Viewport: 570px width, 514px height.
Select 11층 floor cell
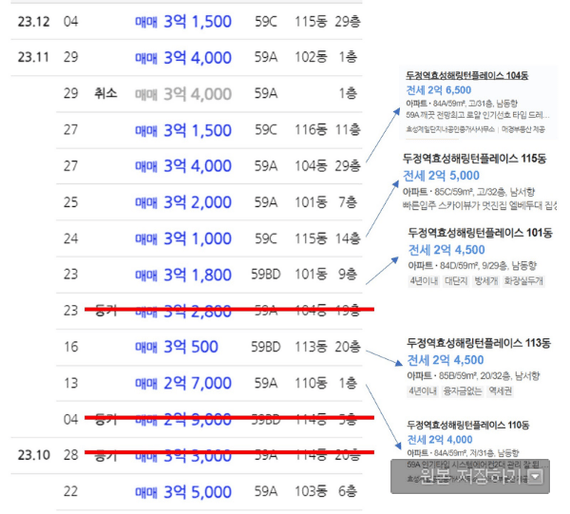click(x=348, y=130)
